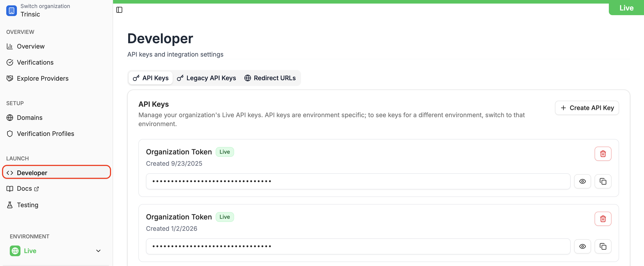Open the Testing flask item
644x266 pixels.
pyautogui.click(x=28, y=205)
